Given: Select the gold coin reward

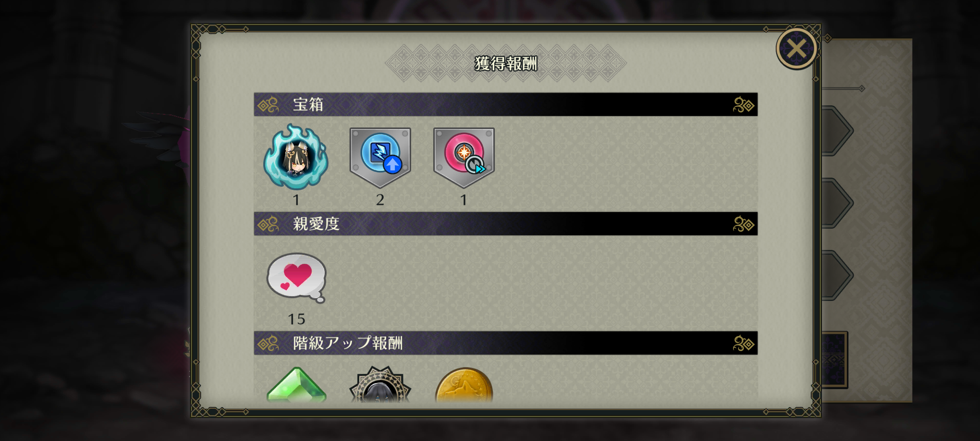Looking at the screenshot, I should (x=464, y=385).
